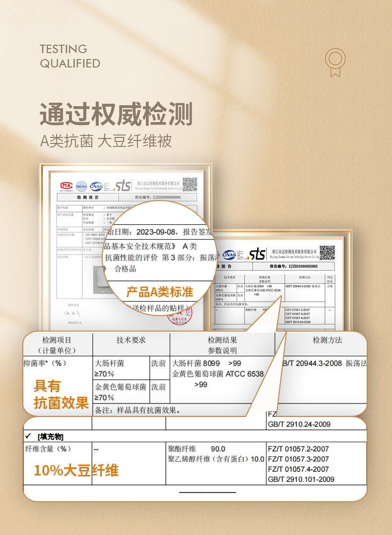Viewport: 392px width, 535px height.
Task: Click the checkmark beside [填充物]
Action: [x=28, y=436]
